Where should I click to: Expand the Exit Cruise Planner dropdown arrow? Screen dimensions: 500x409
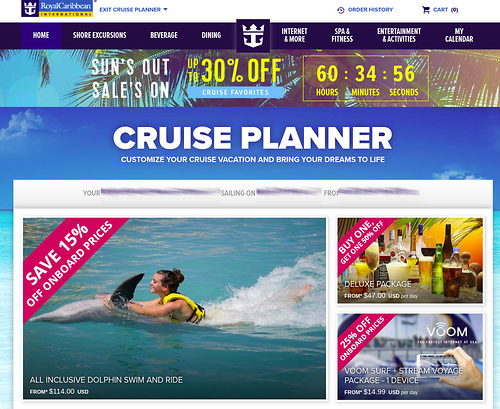click(x=165, y=9)
